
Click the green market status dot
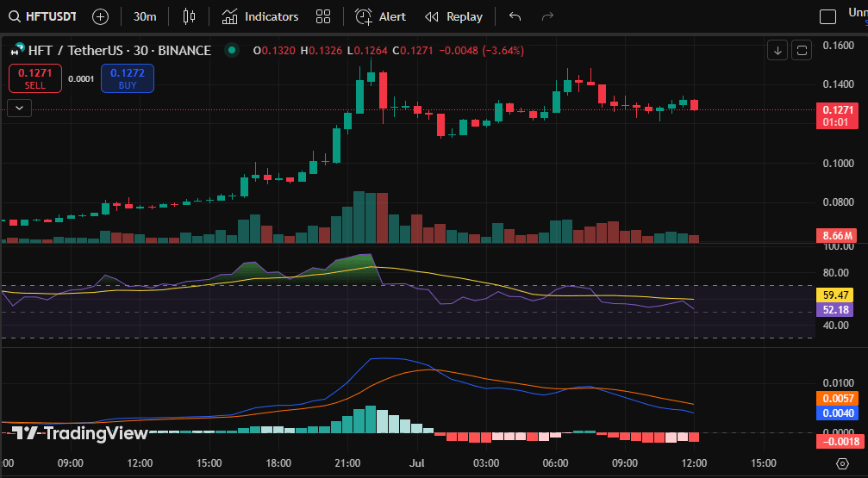pos(230,51)
